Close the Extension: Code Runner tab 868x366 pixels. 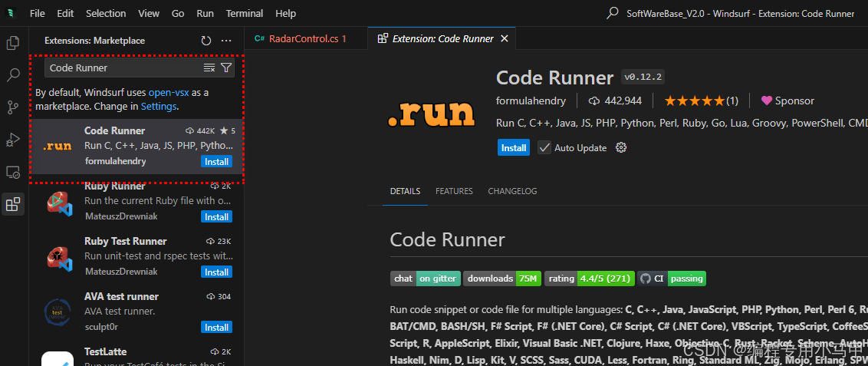pyautogui.click(x=505, y=39)
